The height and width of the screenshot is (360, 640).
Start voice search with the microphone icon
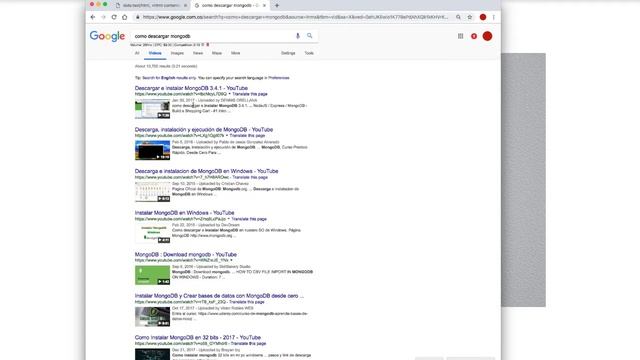tap(298, 36)
